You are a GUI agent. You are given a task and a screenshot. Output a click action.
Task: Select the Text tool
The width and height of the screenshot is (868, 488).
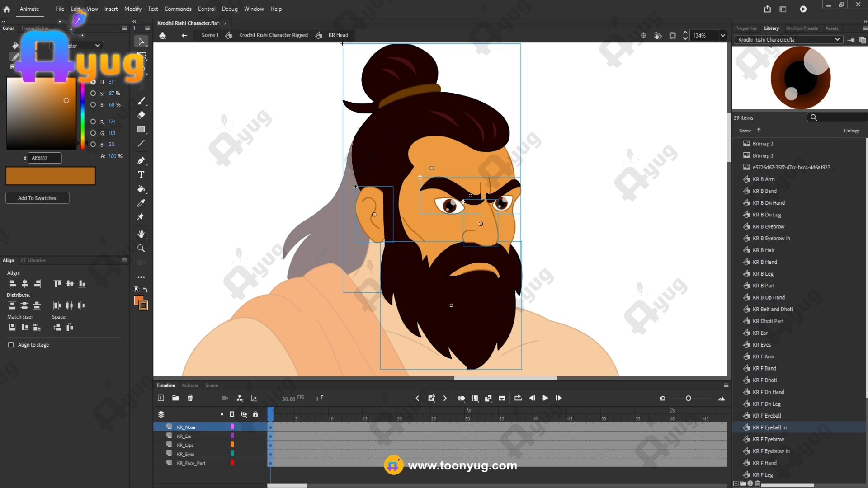pos(141,175)
